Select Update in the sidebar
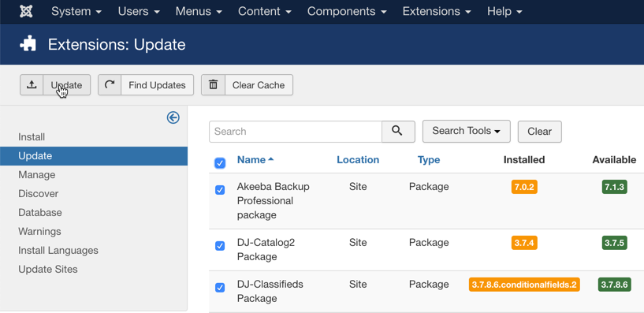644x313 pixels. tap(94, 156)
